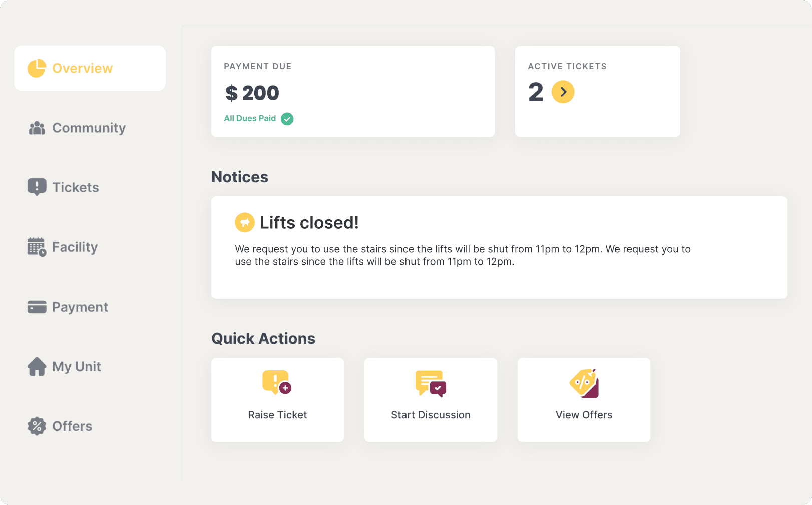The height and width of the screenshot is (505, 812).
Task: Click the Payment credit card icon
Action: pos(37,307)
